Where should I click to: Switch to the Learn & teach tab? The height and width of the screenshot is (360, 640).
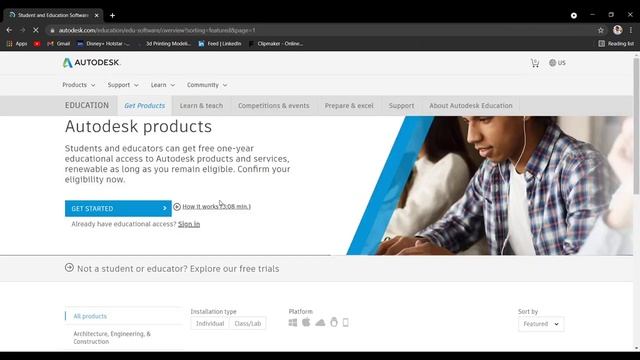click(201, 106)
